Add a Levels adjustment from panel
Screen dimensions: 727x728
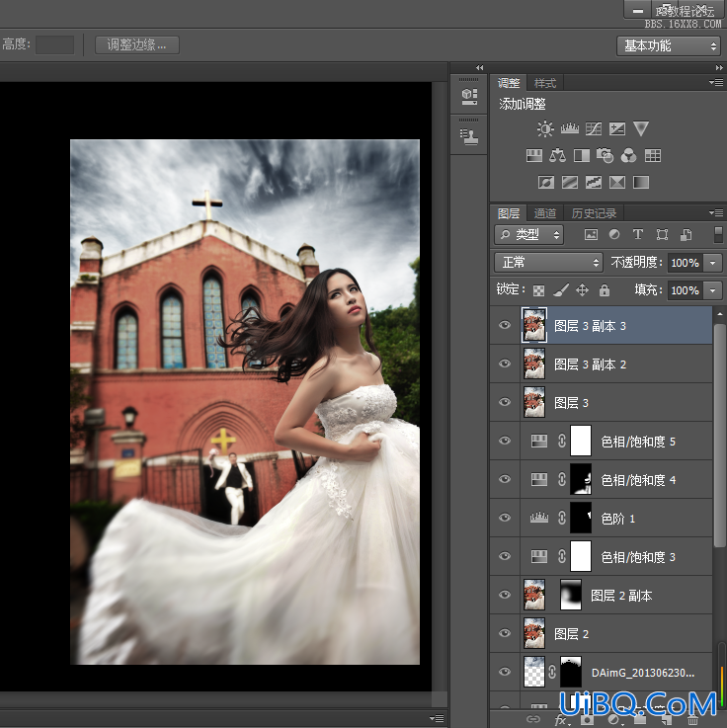tap(570, 128)
